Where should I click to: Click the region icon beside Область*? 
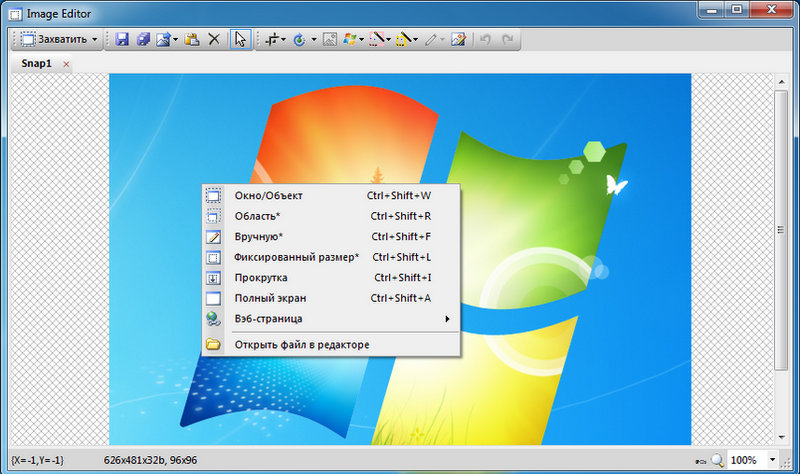(213, 216)
